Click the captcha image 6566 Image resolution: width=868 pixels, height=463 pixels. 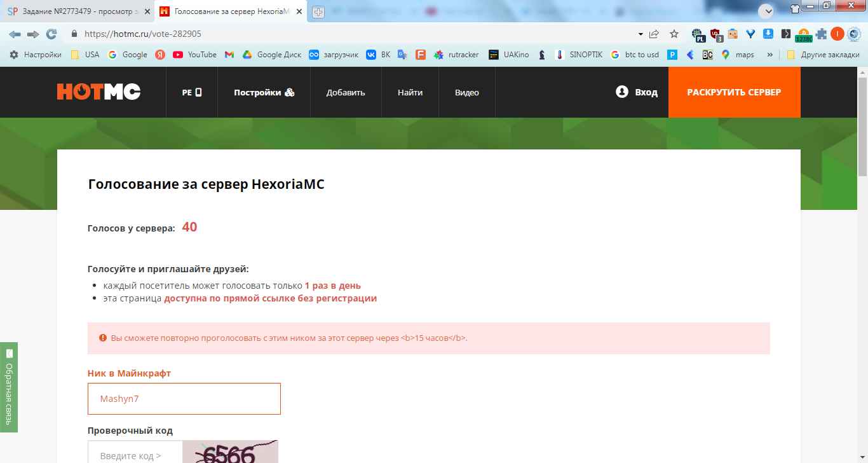(x=231, y=452)
